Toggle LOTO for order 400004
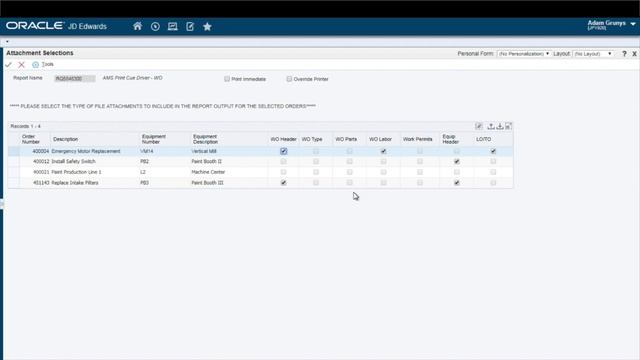This screenshot has width=640, height=360. [x=493, y=151]
